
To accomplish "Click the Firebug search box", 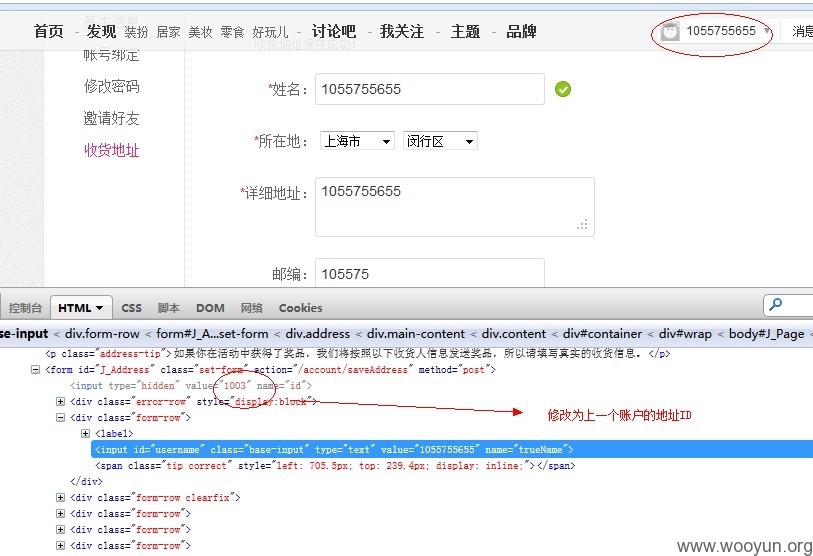I will [x=788, y=305].
